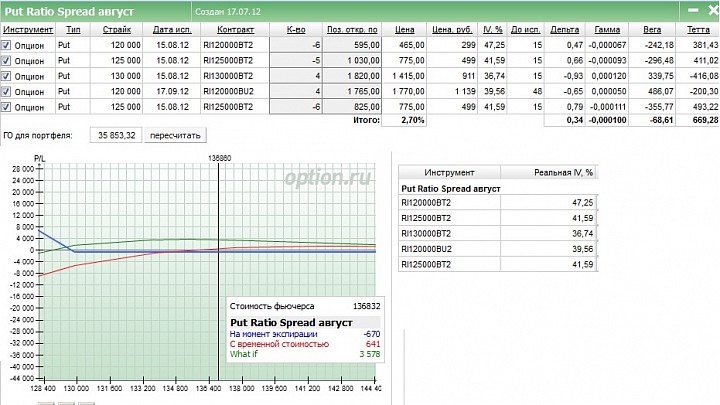Sort by the Гамма column header

click(x=607, y=29)
